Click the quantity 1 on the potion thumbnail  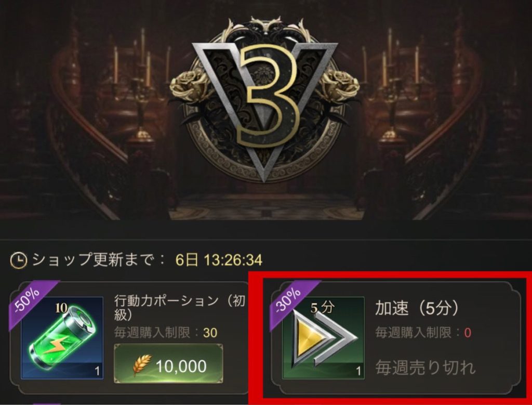click(x=97, y=371)
